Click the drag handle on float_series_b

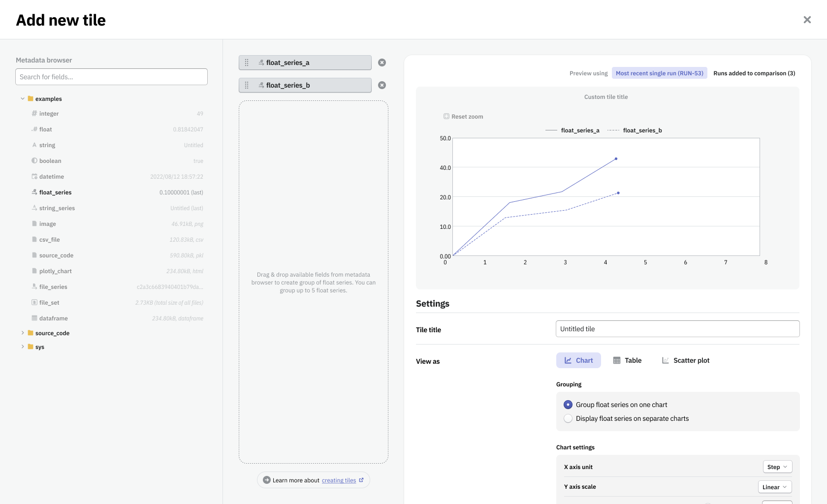(247, 85)
